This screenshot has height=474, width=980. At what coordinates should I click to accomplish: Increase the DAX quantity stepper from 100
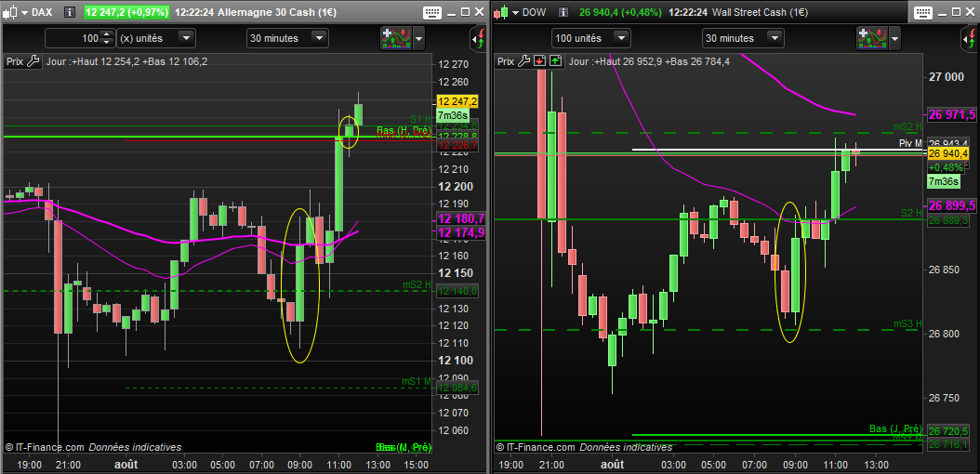tap(106, 34)
